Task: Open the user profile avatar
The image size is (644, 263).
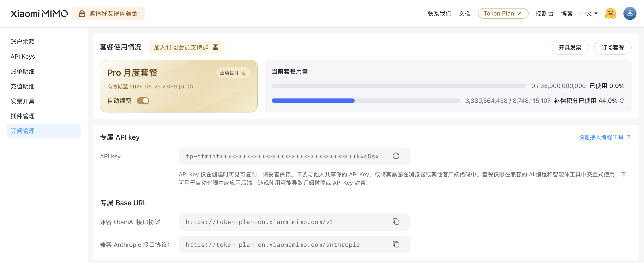Action: pyautogui.click(x=630, y=14)
